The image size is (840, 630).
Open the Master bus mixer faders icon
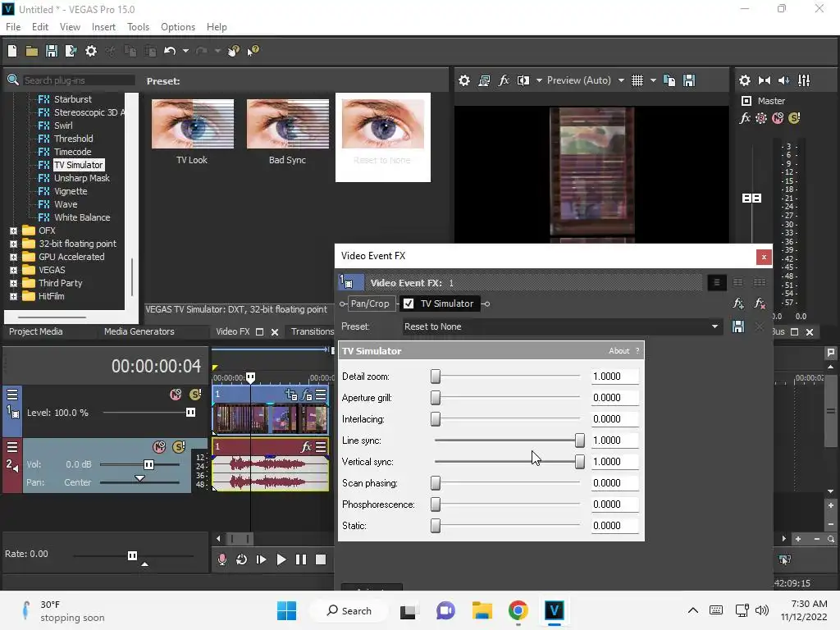click(804, 80)
